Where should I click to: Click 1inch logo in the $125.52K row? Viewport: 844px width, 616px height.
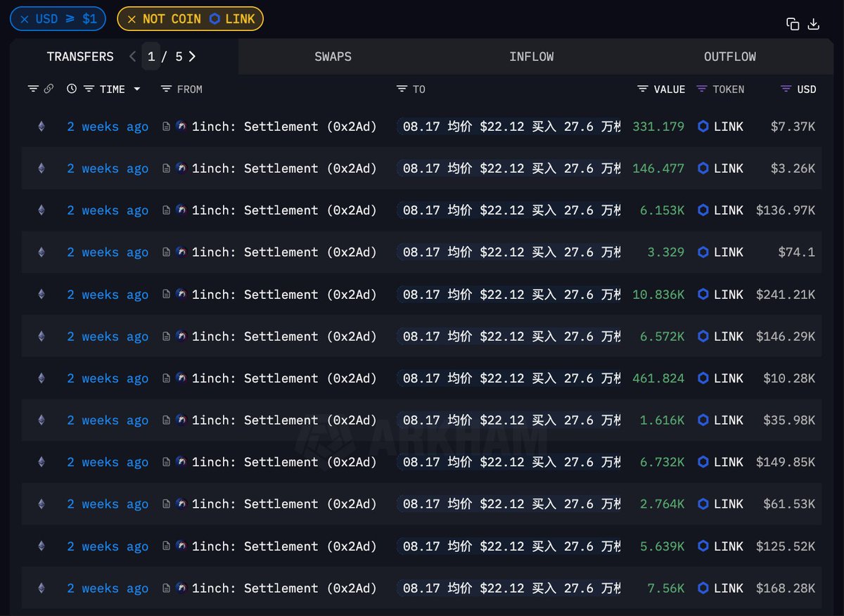(x=181, y=546)
